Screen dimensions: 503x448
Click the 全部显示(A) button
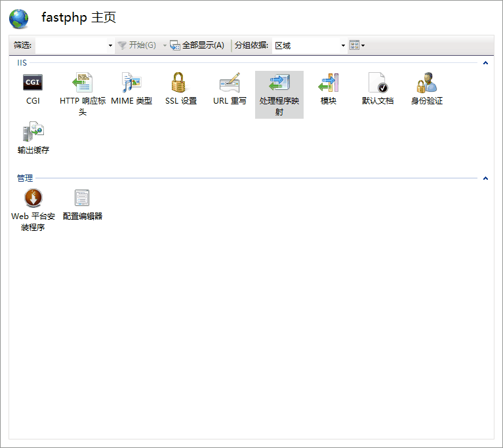(197, 45)
